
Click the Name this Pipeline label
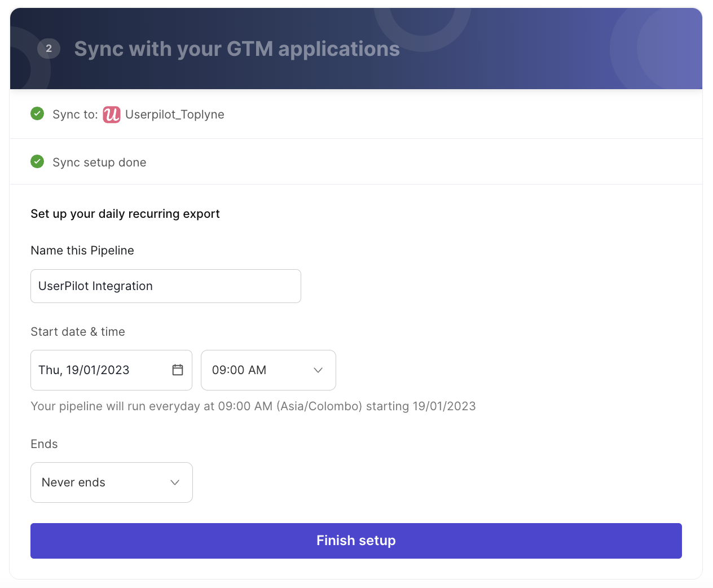pyautogui.click(x=82, y=251)
